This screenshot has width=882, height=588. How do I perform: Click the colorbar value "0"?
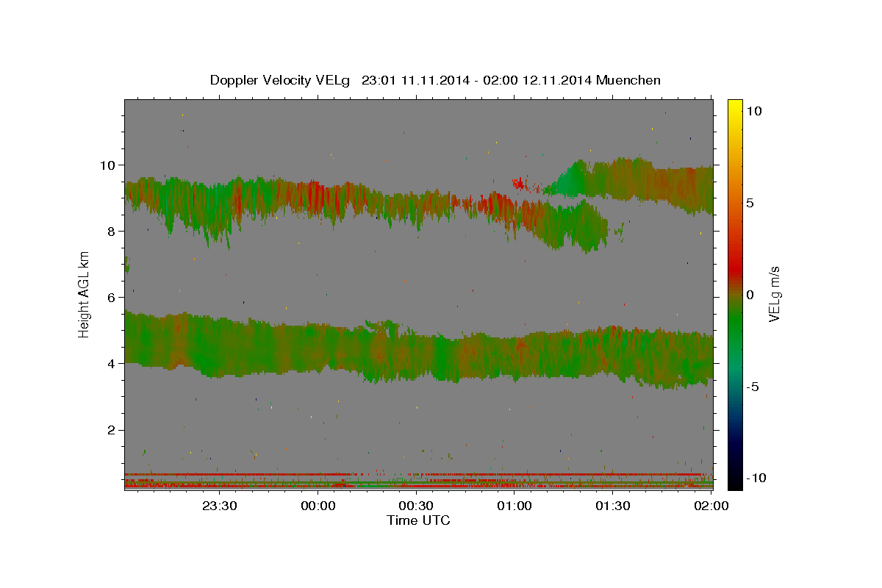tap(750, 295)
